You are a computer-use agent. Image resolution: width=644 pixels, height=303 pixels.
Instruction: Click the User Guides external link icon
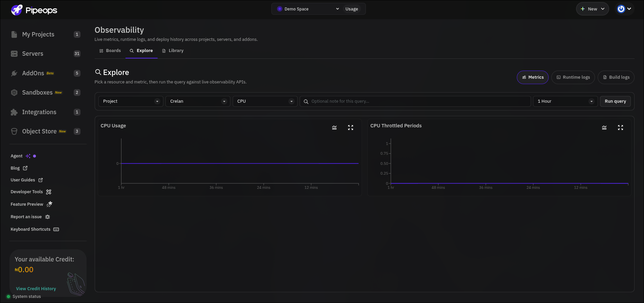point(41,180)
